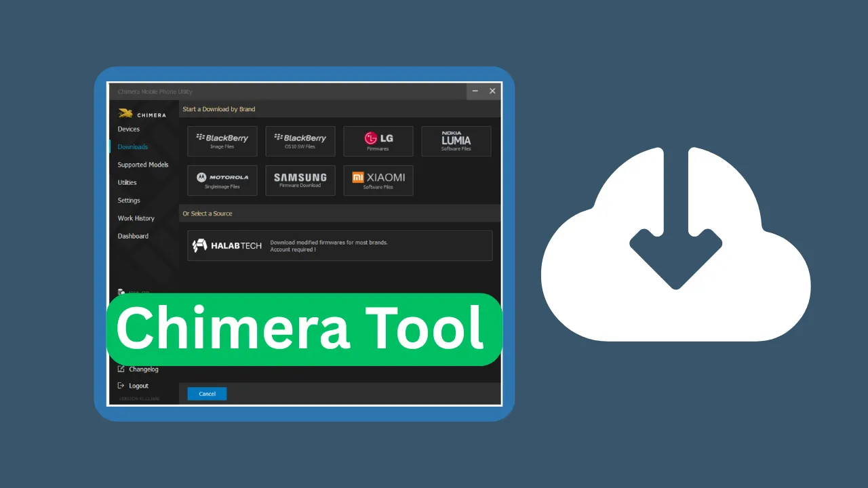Viewport: 868px width, 488px height.
Task: Pick Samsung Firmware Download tile
Action: pyautogui.click(x=300, y=180)
